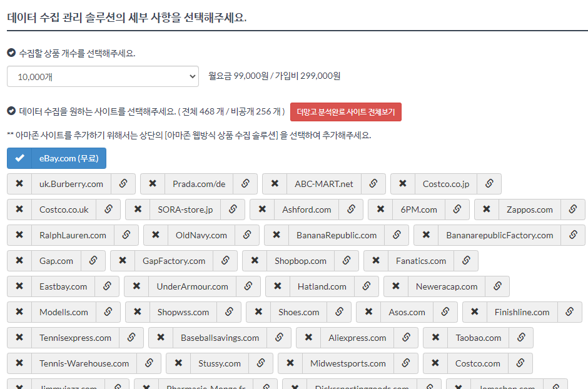Viewport: 588px width, 389px height.
Task: Open the link icon for Taobao.com
Action: tap(521, 338)
